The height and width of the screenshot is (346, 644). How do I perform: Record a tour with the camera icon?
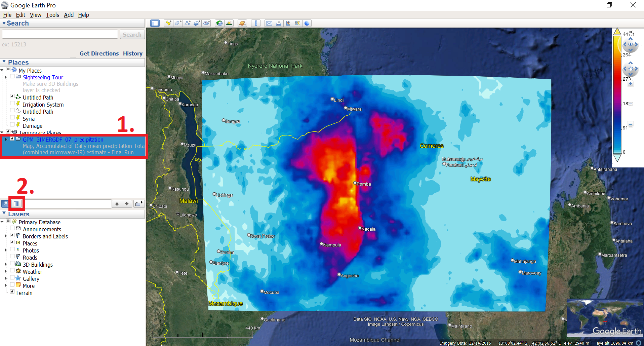point(206,23)
